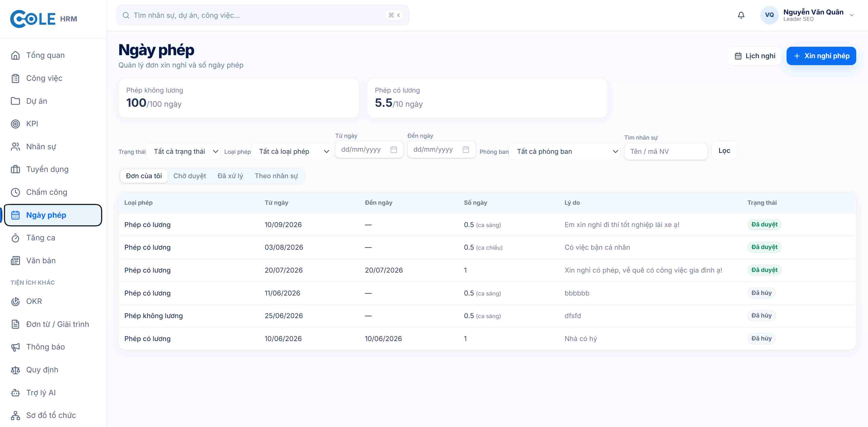Select the KPI target icon

(x=15, y=124)
